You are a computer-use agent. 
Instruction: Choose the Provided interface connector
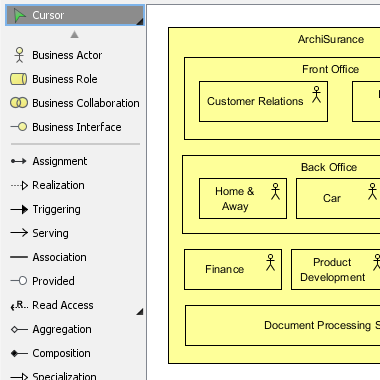pos(19,281)
